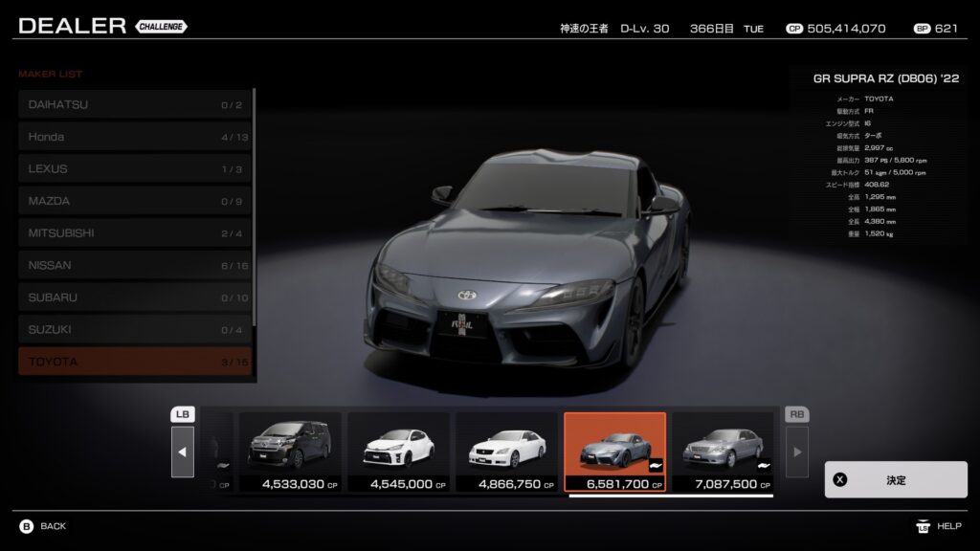Select the black minivan priced 4,533,030 CP
Screen dimensions: 980x551
click(x=290, y=452)
